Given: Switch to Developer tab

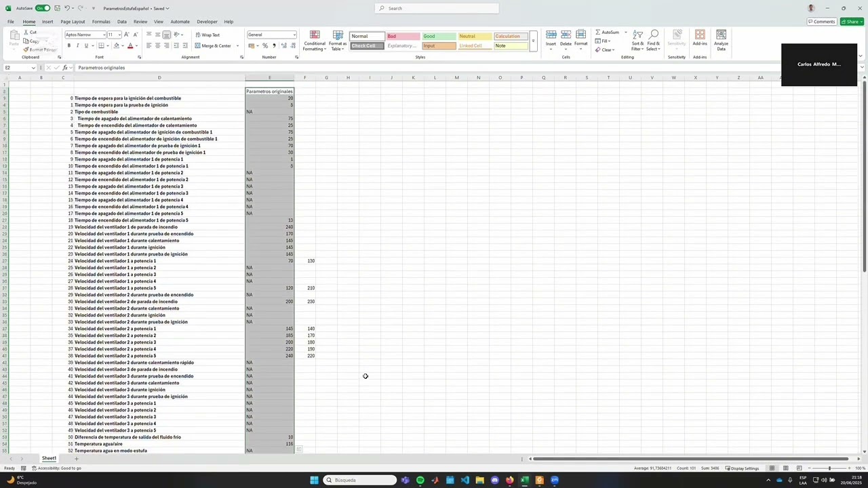Looking at the screenshot, I should point(207,22).
